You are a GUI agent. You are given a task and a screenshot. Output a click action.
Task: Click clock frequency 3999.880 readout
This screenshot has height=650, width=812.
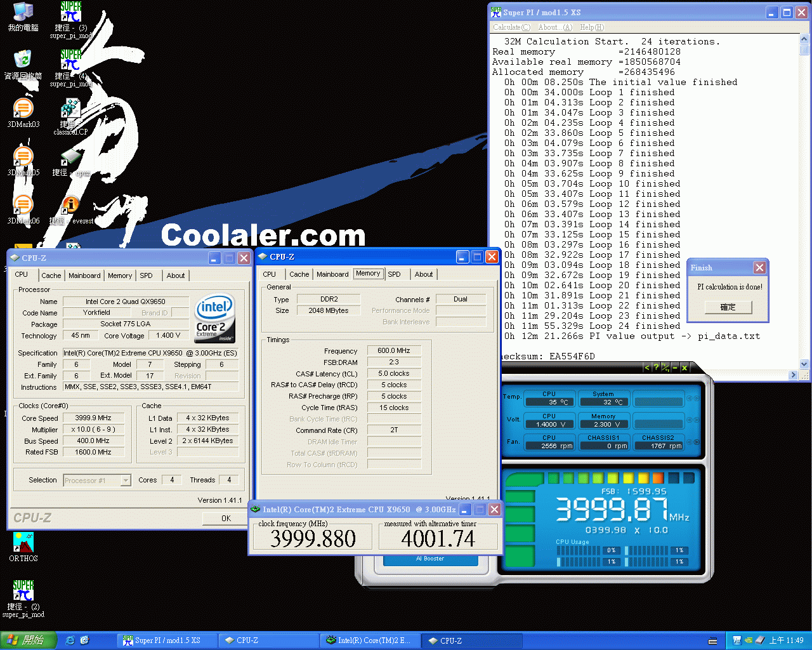pos(313,539)
